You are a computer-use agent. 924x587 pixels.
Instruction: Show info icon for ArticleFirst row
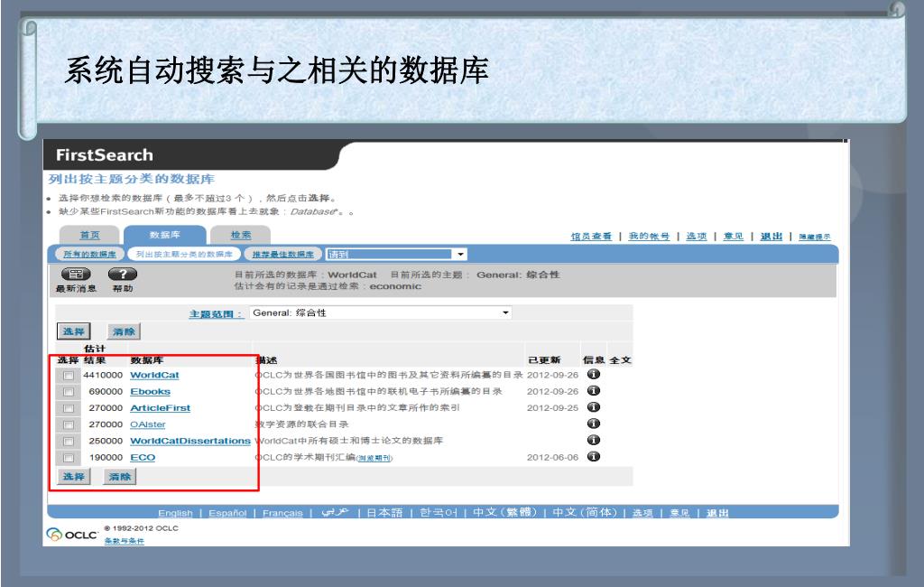pyautogui.click(x=594, y=407)
